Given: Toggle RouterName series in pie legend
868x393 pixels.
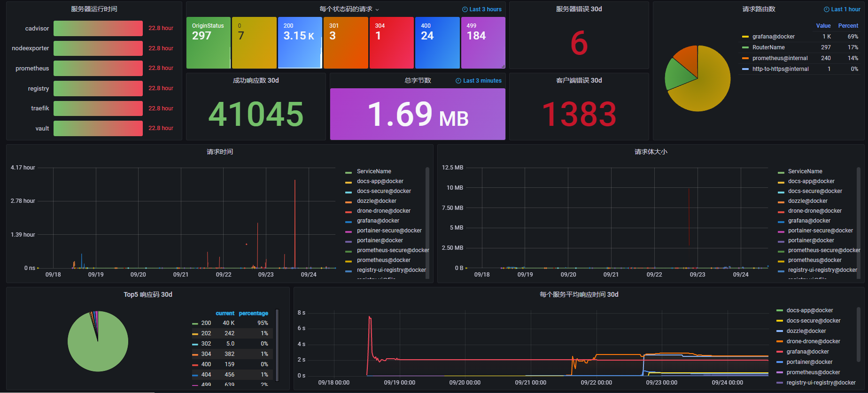Looking at the screenshot, I should pos(768,47).
